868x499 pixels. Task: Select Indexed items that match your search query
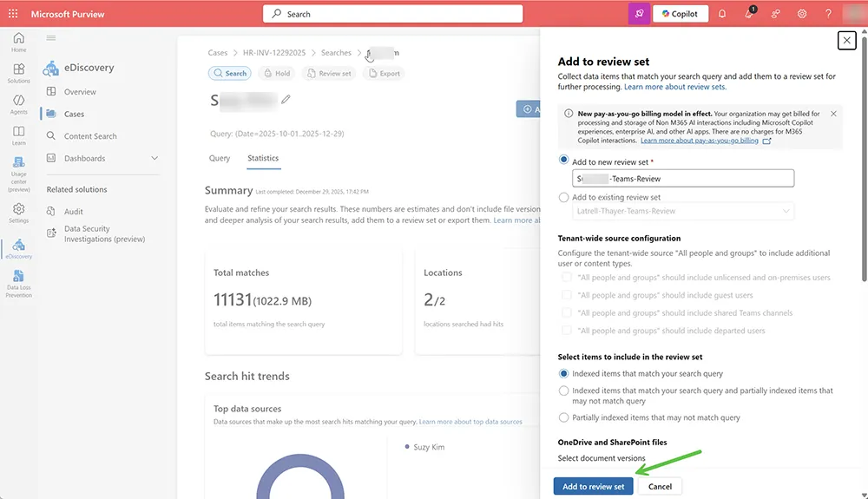pos(563,373)
